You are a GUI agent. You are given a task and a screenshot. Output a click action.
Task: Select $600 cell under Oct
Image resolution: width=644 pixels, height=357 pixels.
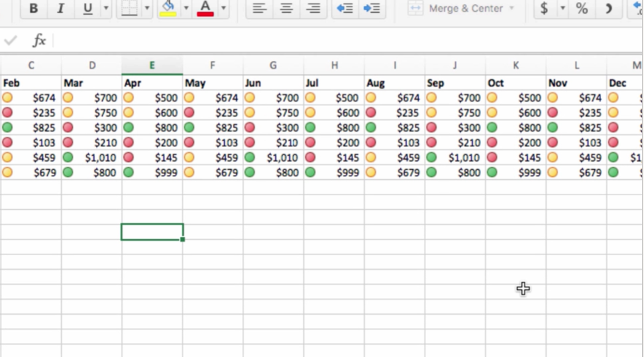tap(515, 113)
